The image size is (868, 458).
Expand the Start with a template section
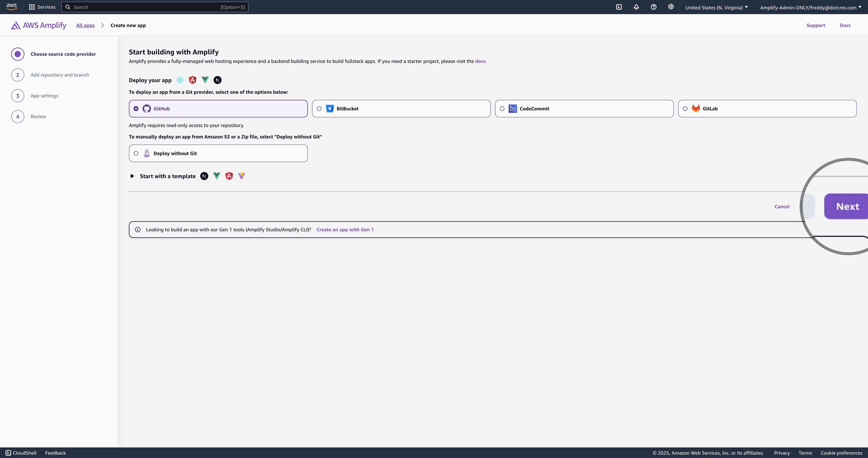tap(132, 176)
